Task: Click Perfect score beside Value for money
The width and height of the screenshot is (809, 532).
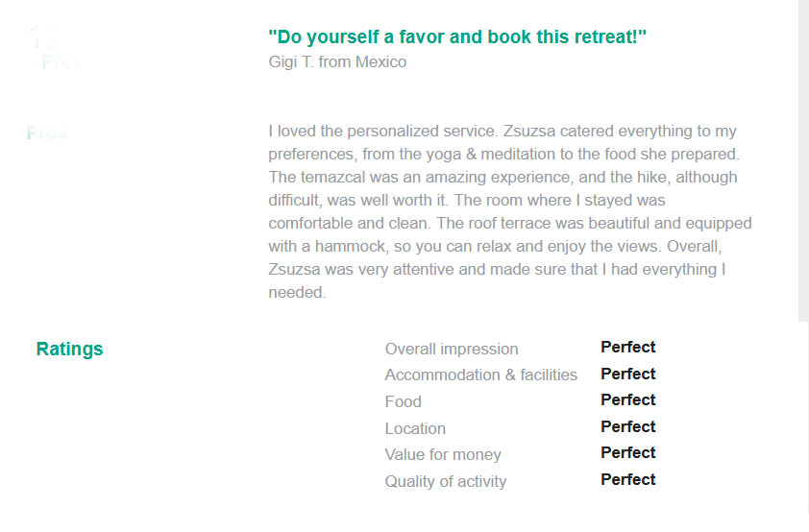Action: [628, 452]
